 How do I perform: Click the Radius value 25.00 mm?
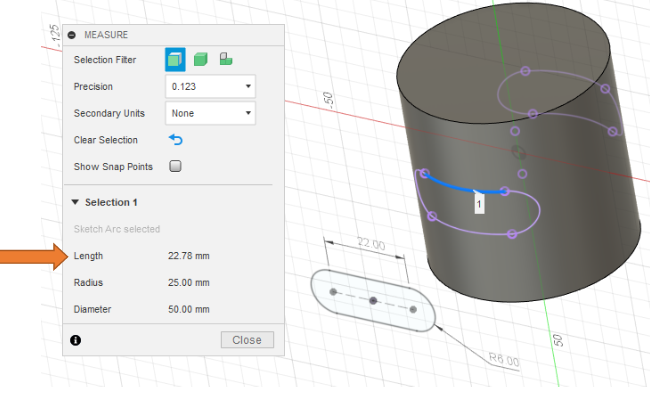coord(188,283)
